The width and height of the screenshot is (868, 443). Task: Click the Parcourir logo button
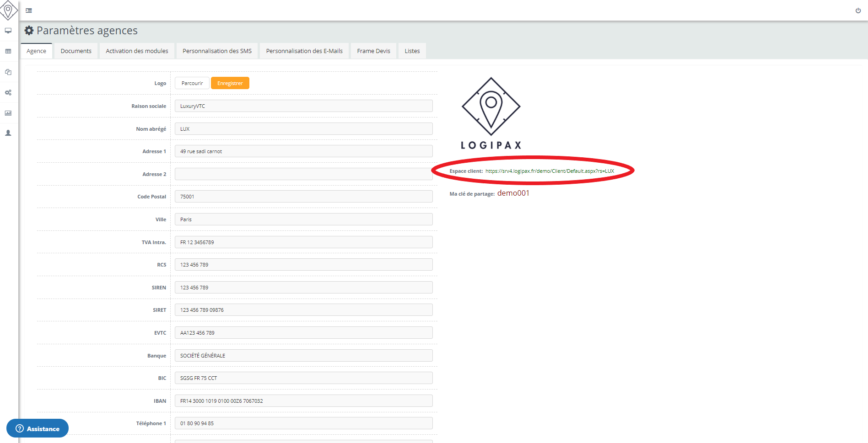(x=192, y=83)
